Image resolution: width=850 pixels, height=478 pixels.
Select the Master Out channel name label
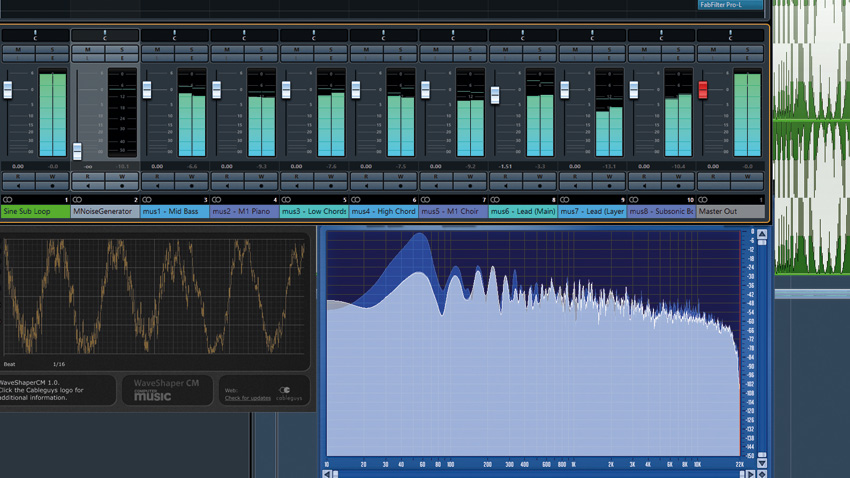(730, 211)
